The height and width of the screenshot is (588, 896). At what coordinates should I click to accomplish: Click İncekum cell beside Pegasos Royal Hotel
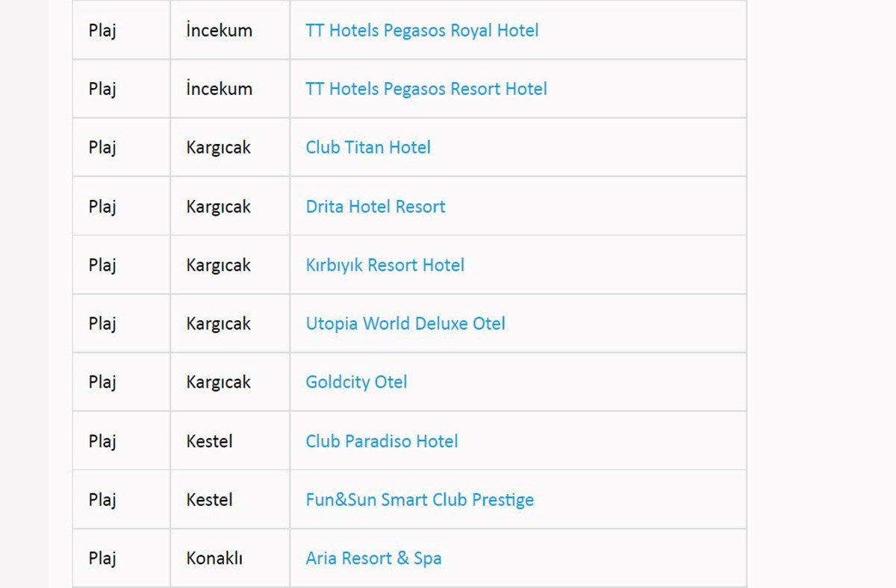click(230, 31)
